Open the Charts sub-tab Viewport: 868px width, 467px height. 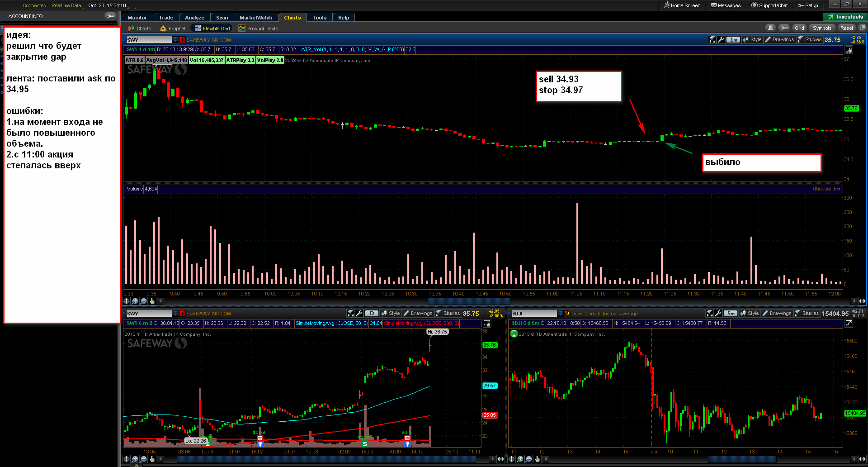(x=140, y=29)
